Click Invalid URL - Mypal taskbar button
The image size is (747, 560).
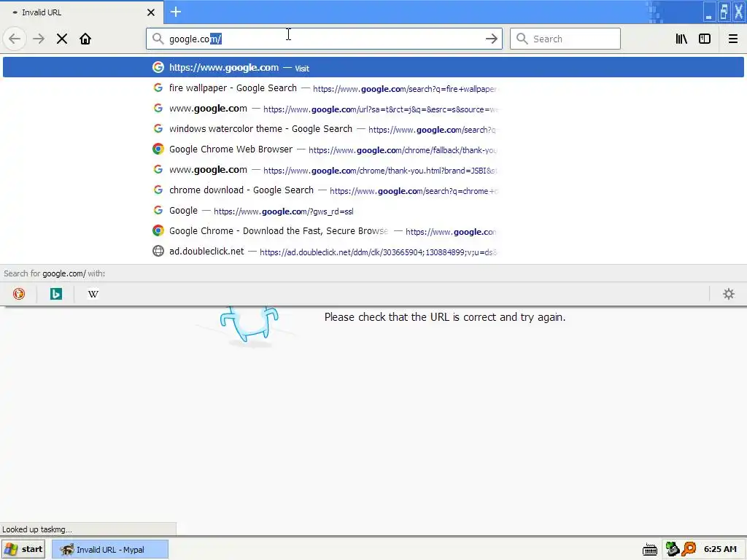click(110, 549)
